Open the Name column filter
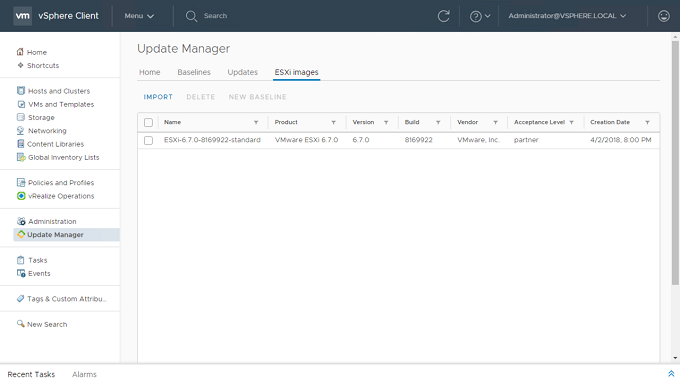 click(256, 122)
